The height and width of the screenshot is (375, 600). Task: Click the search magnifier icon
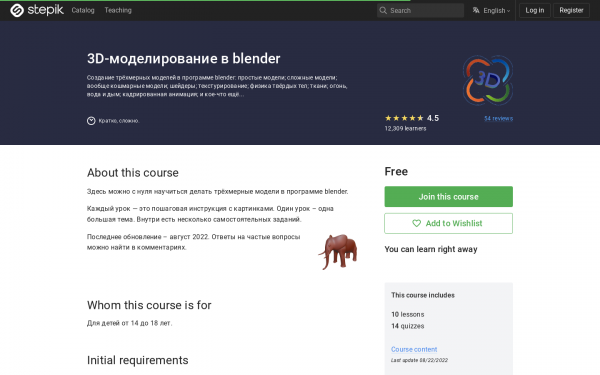383,10
